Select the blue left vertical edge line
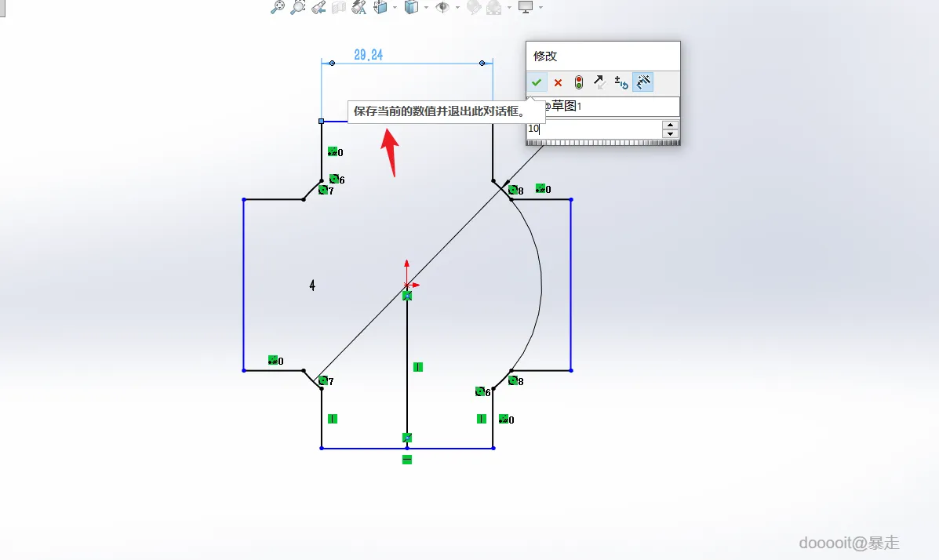Image resolution: width=939 pixels, height=560 pixels. tap(244, 285)
